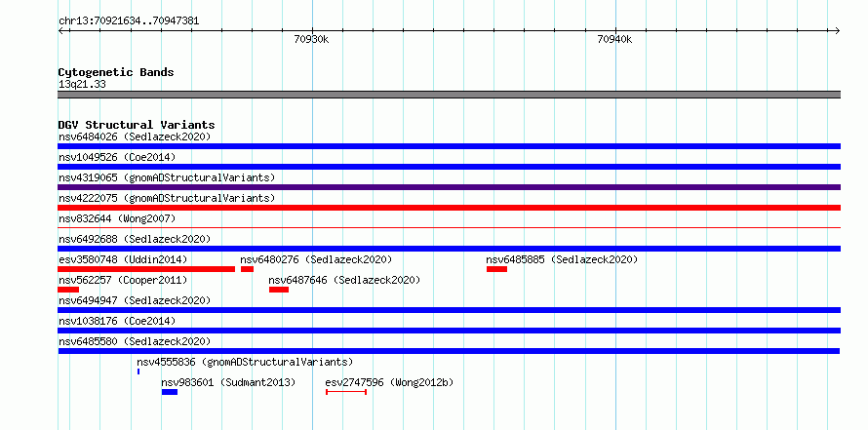868x430 pixels.
Task: Select the purple bar under nsv4319065
Action: click(449, 187)
